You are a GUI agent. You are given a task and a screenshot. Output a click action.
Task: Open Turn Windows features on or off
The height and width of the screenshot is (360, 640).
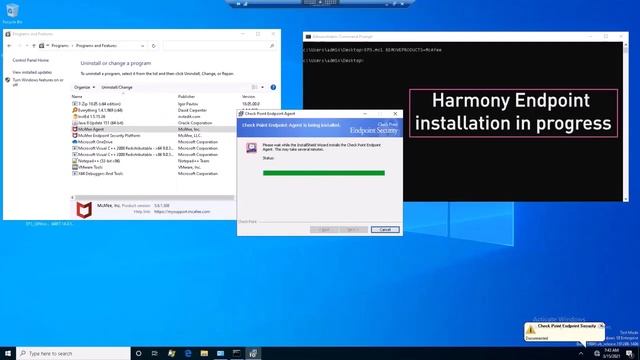pos(38,82)
